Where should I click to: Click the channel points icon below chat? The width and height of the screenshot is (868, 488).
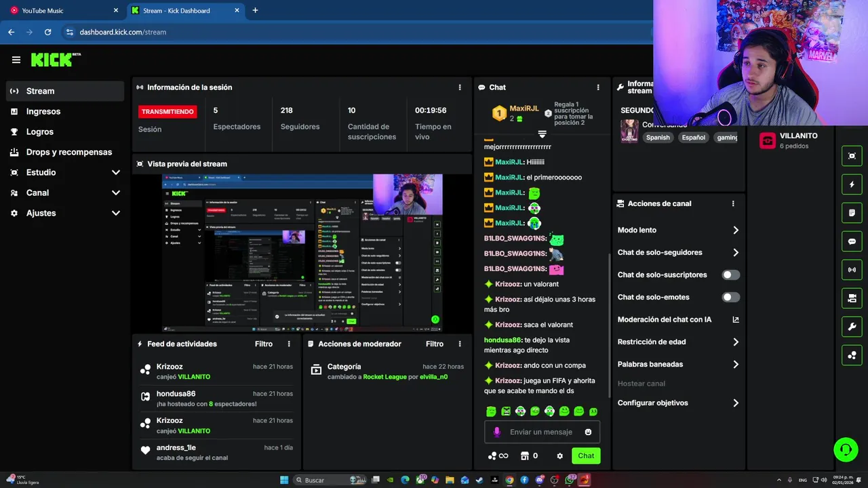pyautogui.click(x=492, y=456)
